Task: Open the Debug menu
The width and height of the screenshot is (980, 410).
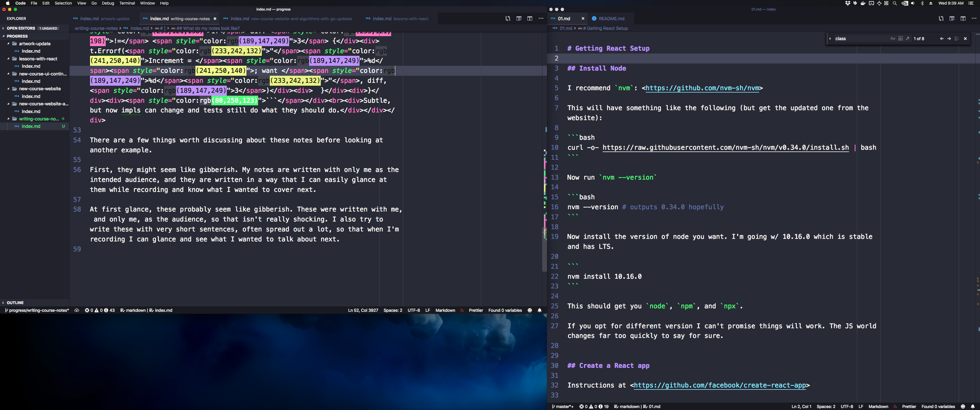Action: point(108,3)
